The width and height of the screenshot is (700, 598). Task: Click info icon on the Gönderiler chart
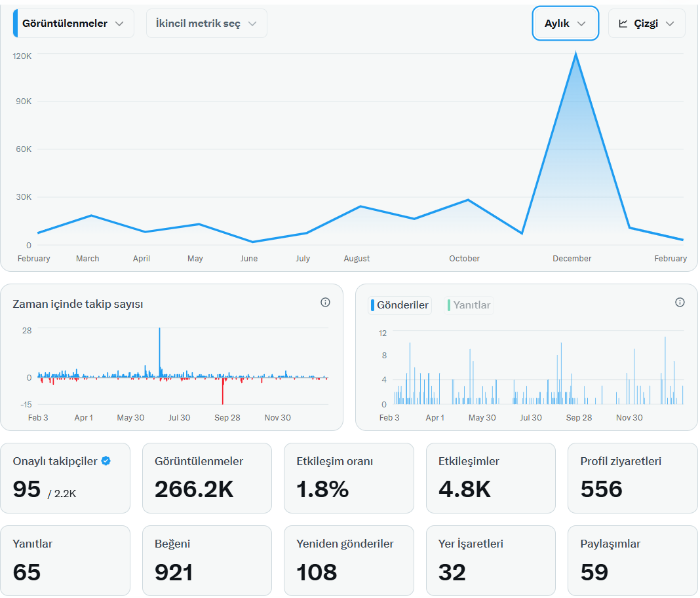point(680,303)
